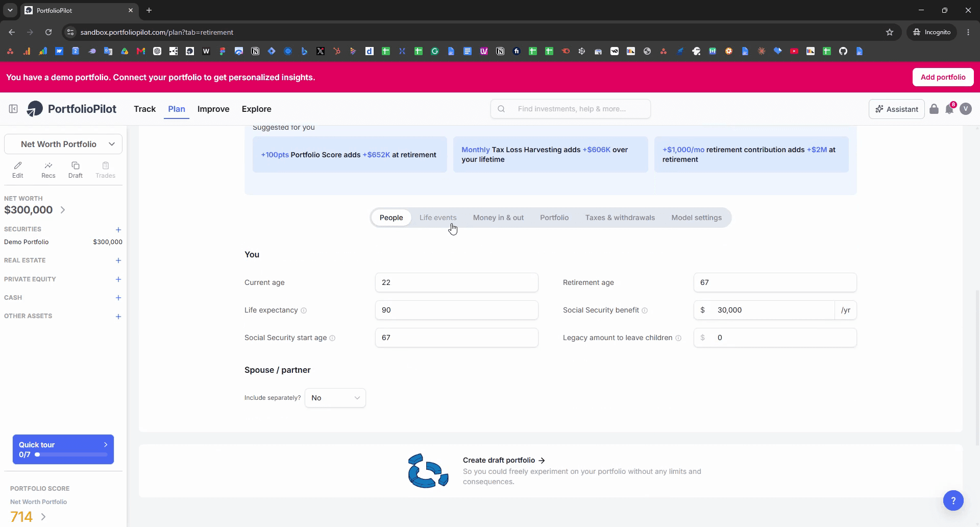Image resolution: width=980 pixels, height=527 pixels.
Task: Switch to Taxes & withdrawals tab
Action: tap(620, 218)
